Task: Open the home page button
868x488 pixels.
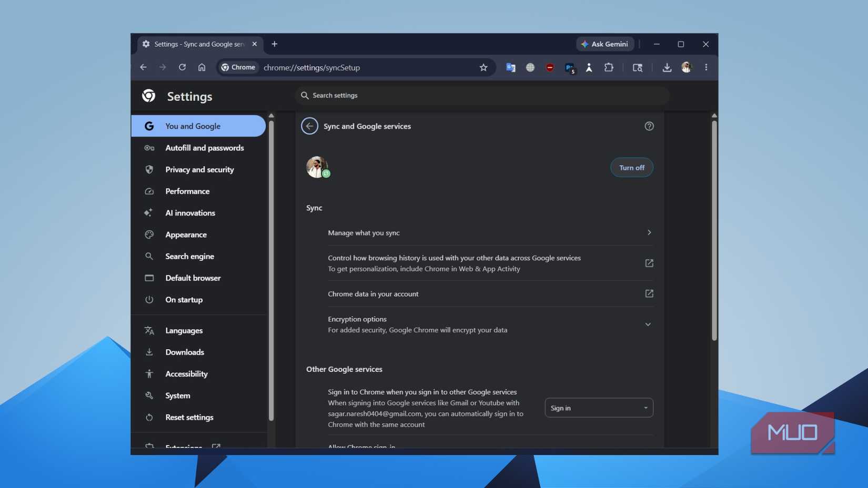Action: pyautogui.click(x=202, y=67)
